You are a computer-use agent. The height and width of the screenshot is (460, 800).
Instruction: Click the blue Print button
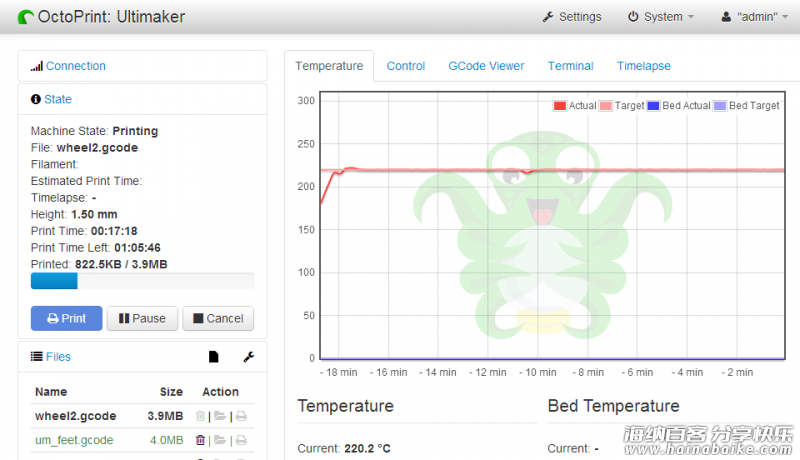coord(66,319)
